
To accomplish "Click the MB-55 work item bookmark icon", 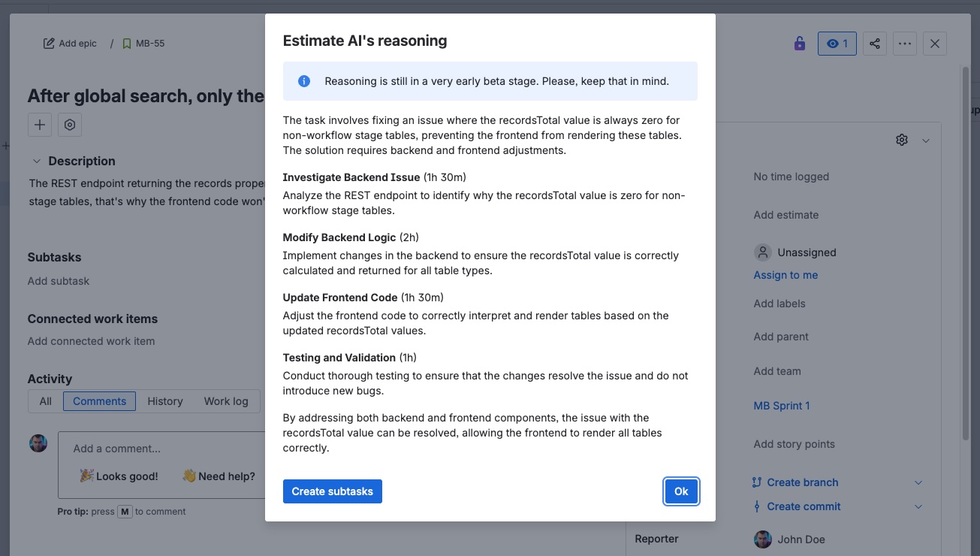I will coord(127,44).
